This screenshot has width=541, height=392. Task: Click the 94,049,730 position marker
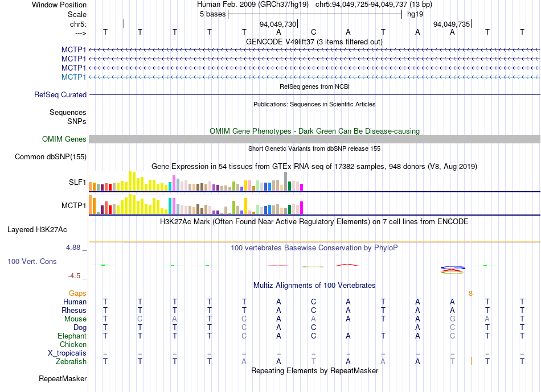coord(278,24)
